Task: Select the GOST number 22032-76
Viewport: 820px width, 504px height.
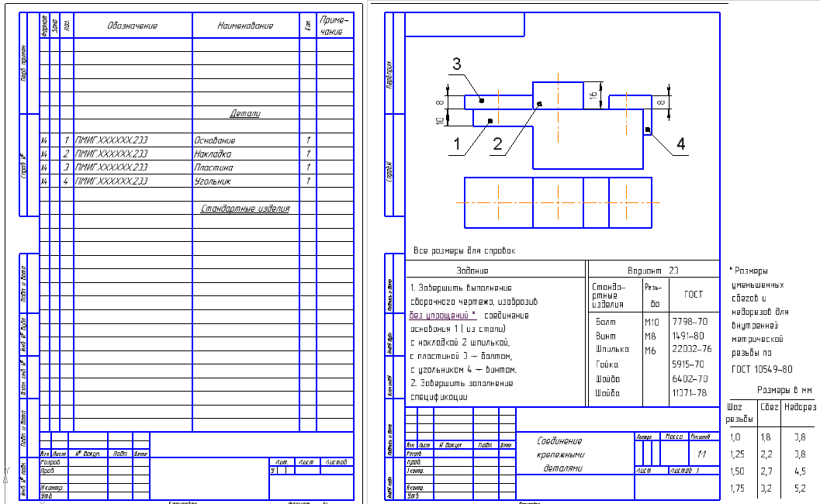Action: (x=693, y=350)
